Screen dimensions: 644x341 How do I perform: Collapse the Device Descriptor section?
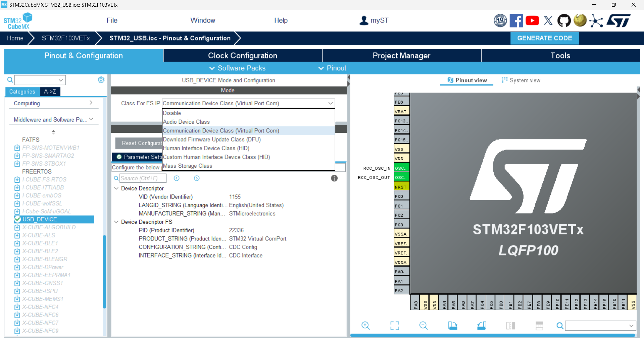[116, 188]
